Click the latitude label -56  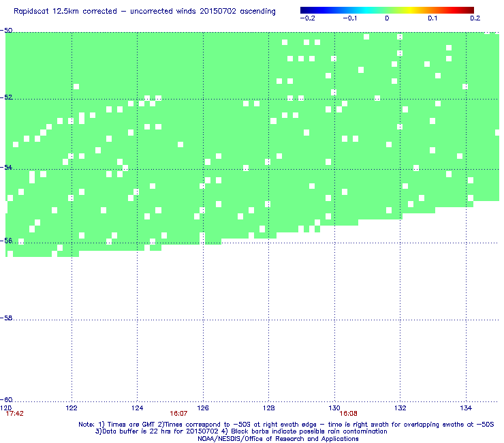point(6,241)
